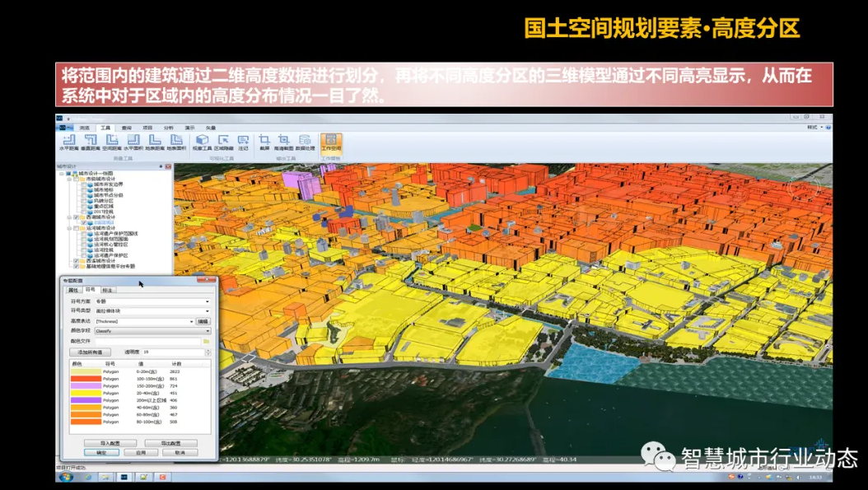Select the 水平面积 horizontal area tool
868x490 pixels.
[x=133, y=142]
